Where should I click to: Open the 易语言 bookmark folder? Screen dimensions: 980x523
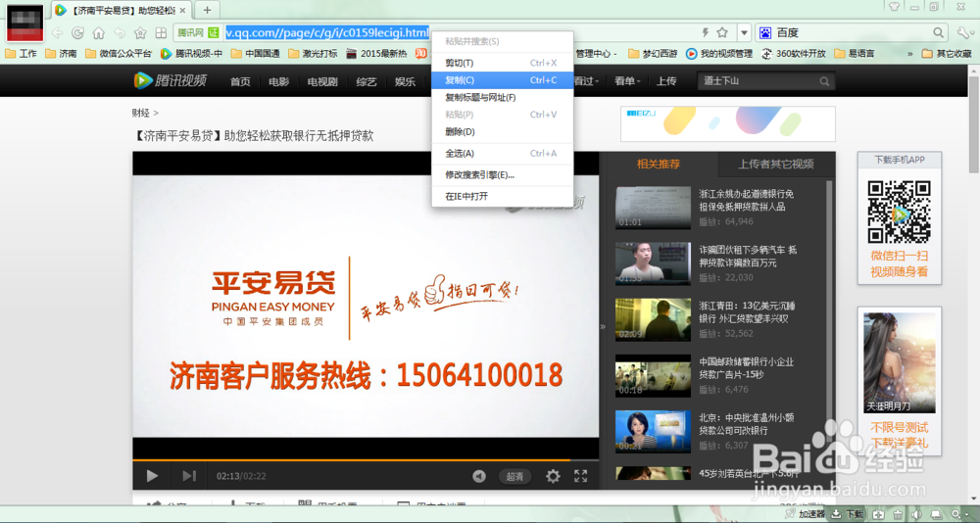point(855,54)
